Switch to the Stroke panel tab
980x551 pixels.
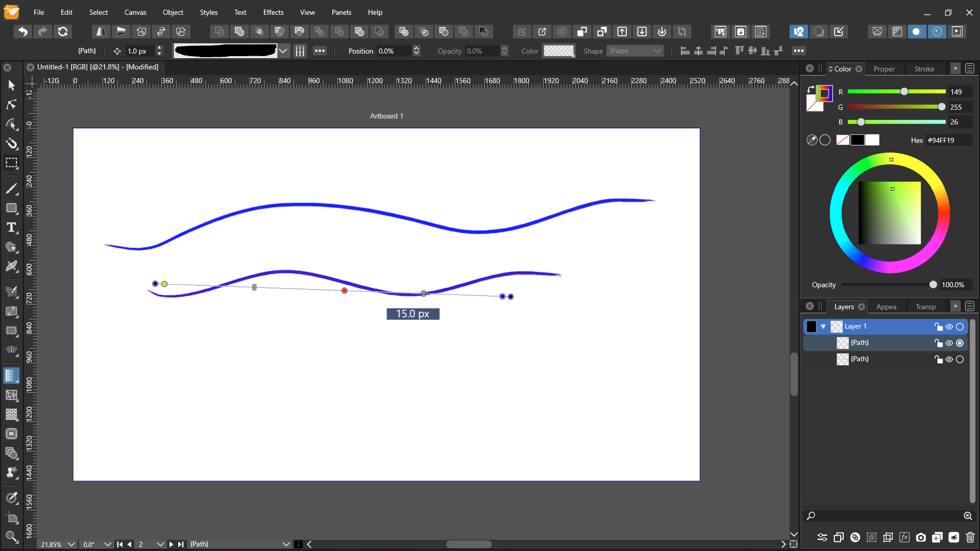924,69
